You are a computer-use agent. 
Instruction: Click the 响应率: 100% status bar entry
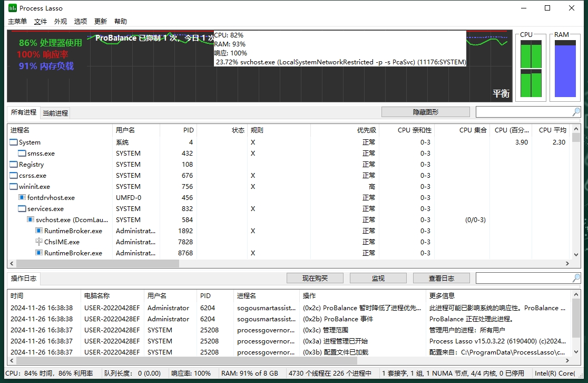pos(191,373)
